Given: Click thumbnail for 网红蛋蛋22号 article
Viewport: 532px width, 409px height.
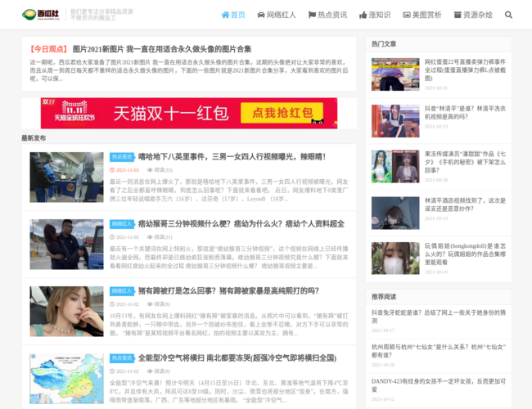Looking at the screenshot, I should (x=395, y=74).
